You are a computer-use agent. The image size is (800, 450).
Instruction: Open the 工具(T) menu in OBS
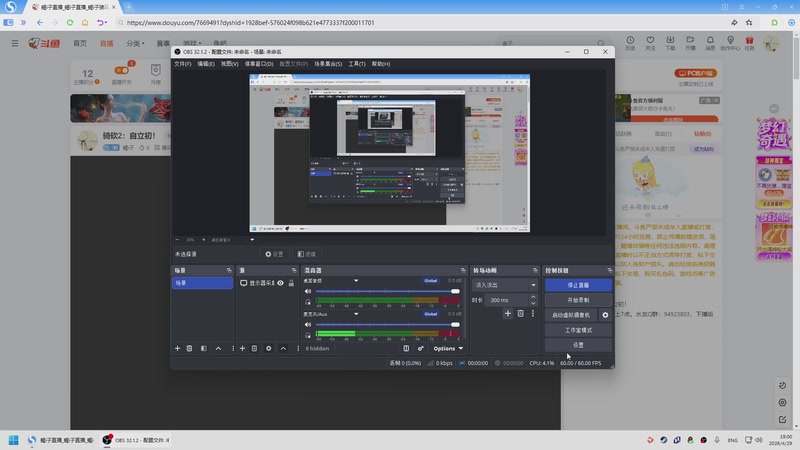click(357, 64)
